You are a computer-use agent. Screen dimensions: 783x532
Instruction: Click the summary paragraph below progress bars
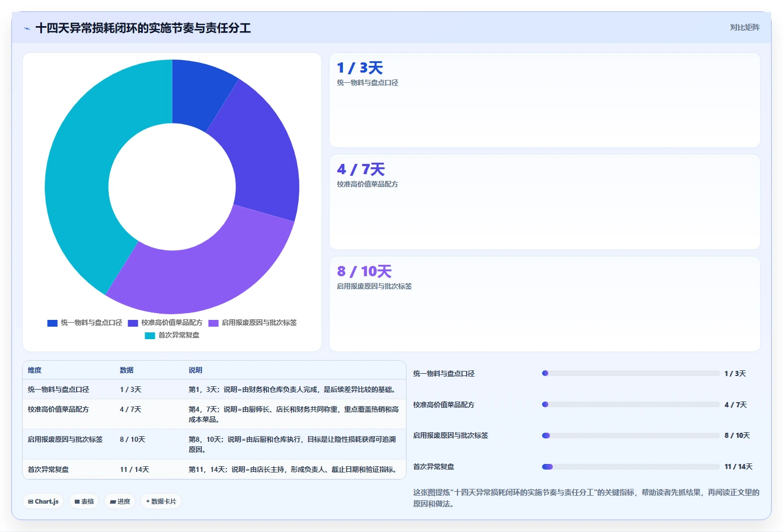[x=586, y=498]
